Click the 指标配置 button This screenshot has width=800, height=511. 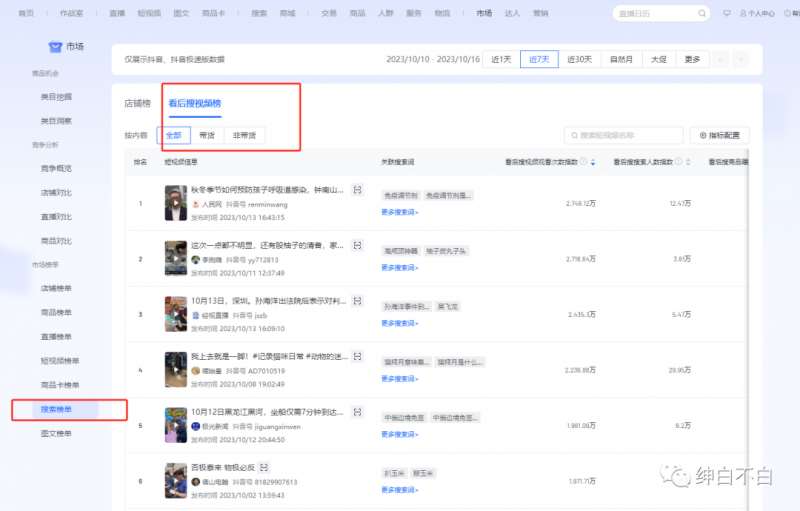719,135
